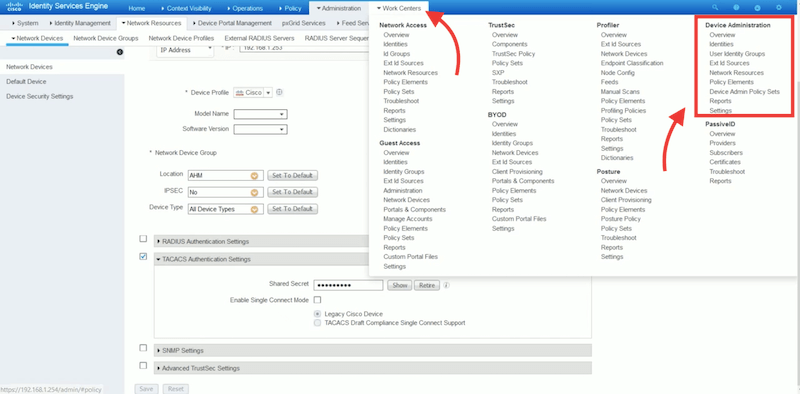
Task: Open the pxGrid Services submenu
Action: point(304,23)
